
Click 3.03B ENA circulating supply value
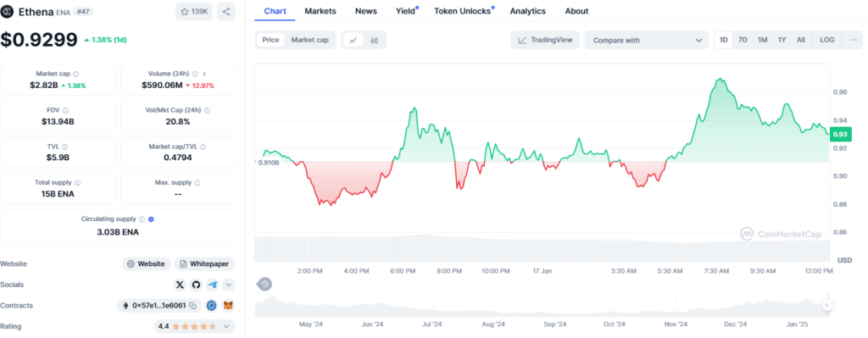117,232
